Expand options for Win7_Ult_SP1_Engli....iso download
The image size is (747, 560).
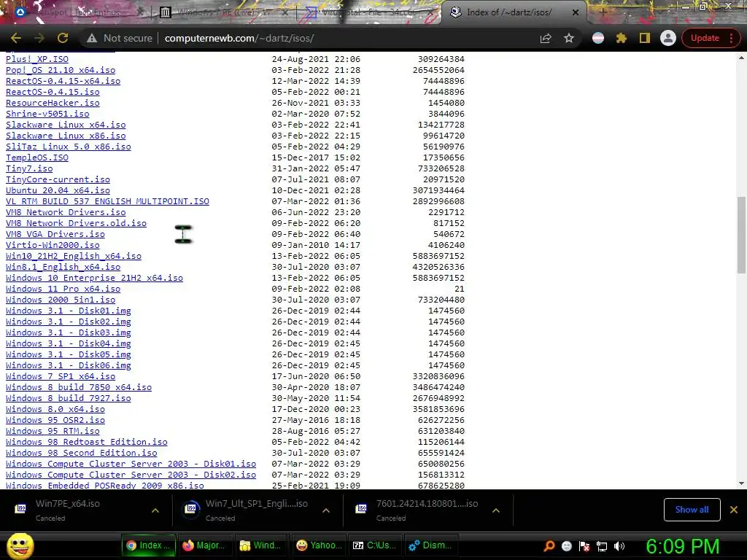pos(326,510)
